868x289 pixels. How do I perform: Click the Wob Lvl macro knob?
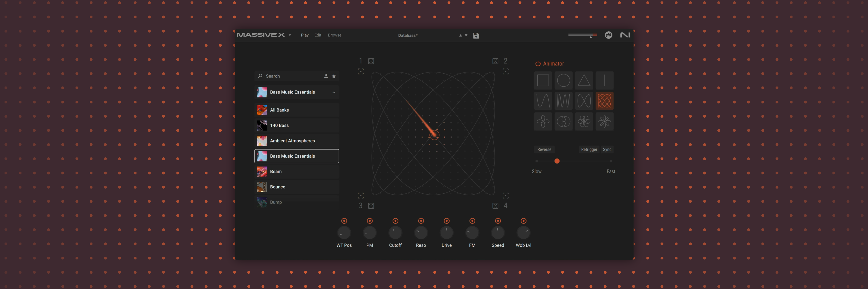(x=523, y=233)
